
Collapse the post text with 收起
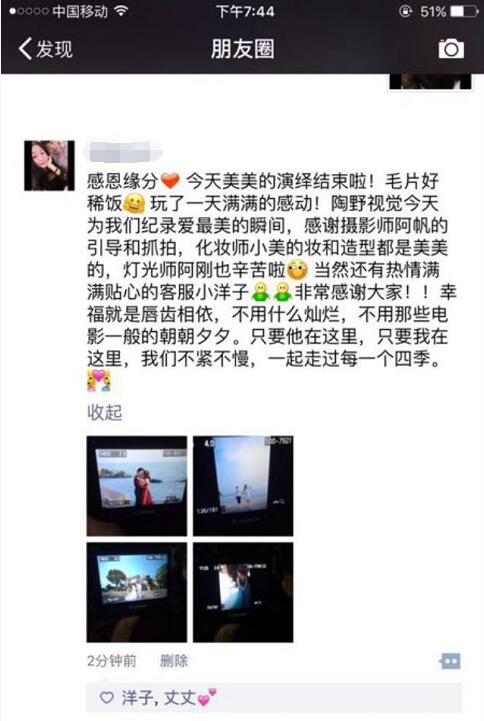105,412
